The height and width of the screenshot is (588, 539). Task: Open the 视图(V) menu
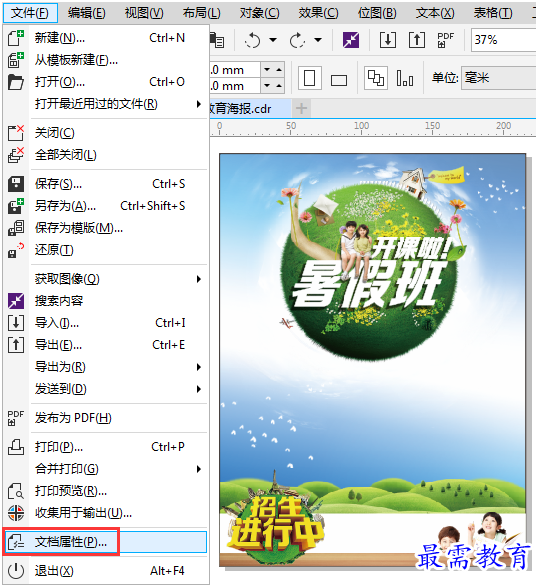[144, 13]
